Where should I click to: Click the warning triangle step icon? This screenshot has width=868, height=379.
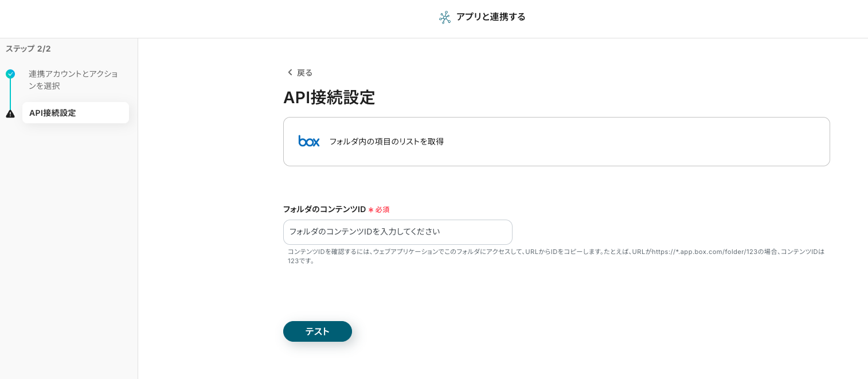click(10, 114)
